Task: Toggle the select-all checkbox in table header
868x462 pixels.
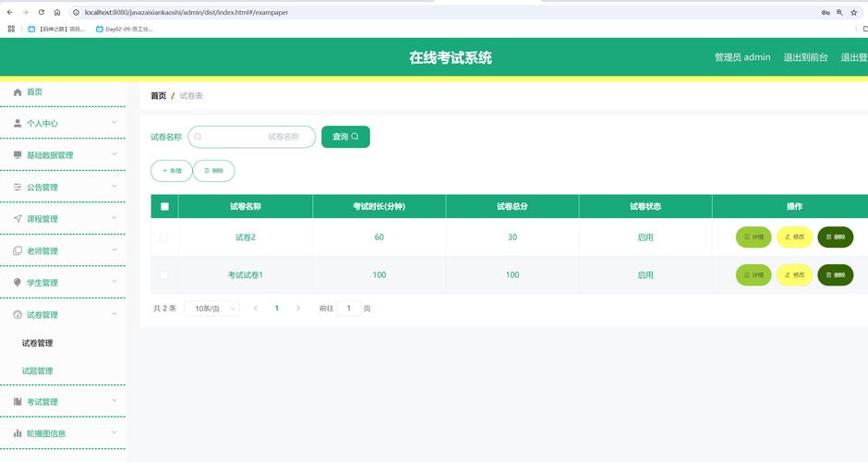Action: [164, 207]
